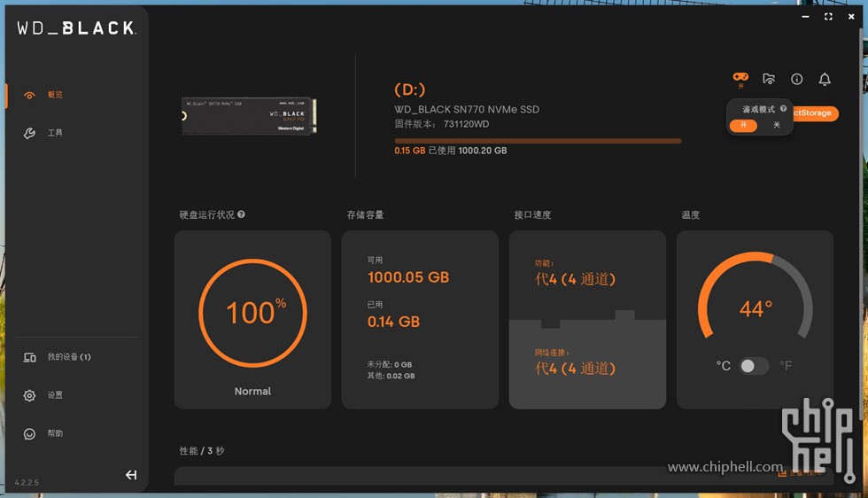Click the chart link in performance panel
This screenshot has width=868, height=498.
tap(800, 473)
